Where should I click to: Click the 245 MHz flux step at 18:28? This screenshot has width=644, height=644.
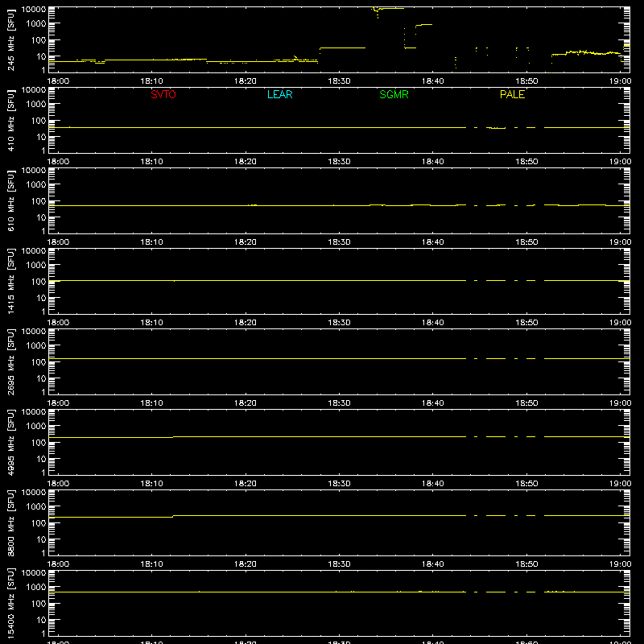pyautogui.click(x=320, y=51)
